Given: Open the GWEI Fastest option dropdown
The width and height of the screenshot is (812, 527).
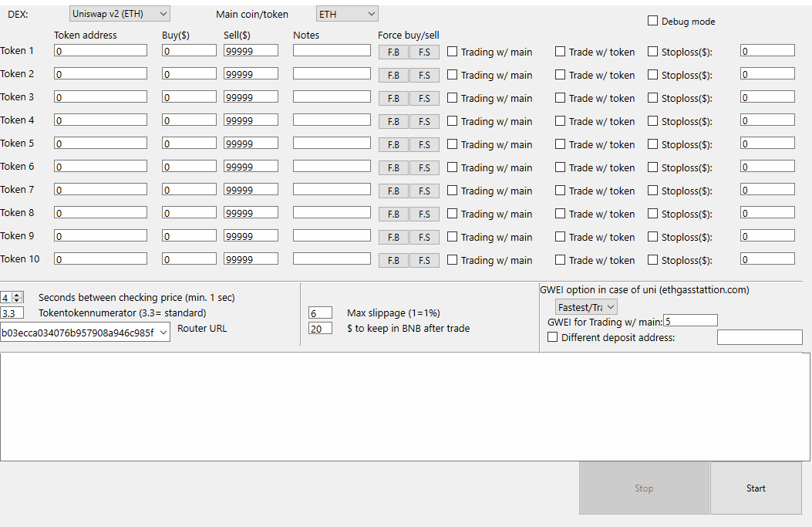Looking at the screenshot, I should click(585, 306).
